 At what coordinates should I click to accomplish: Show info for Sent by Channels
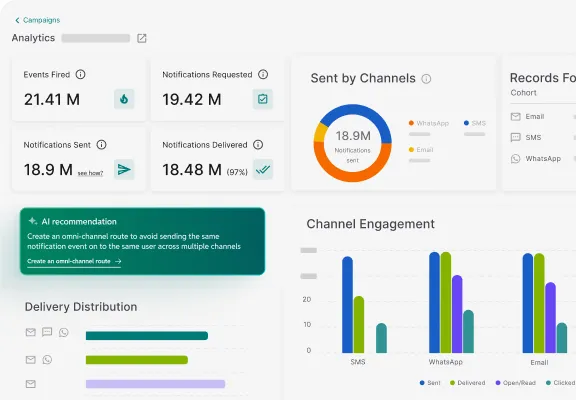[426, 79]
